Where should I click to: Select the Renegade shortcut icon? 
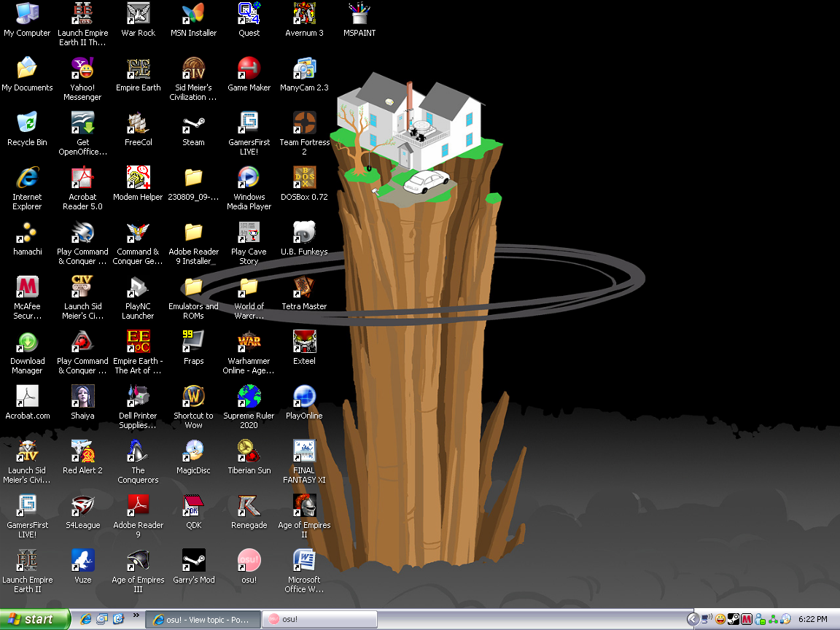click(x=249, y=512)
